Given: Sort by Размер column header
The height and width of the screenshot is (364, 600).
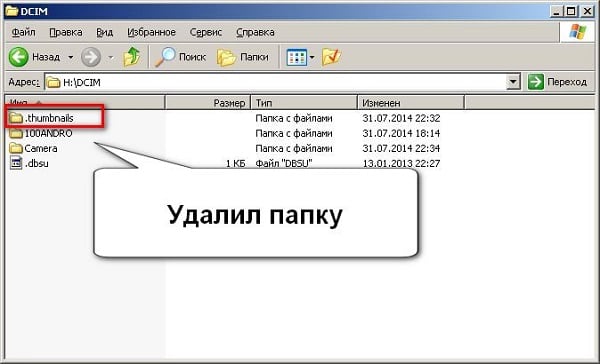Looking at the screenshot, I should (208, 103).
